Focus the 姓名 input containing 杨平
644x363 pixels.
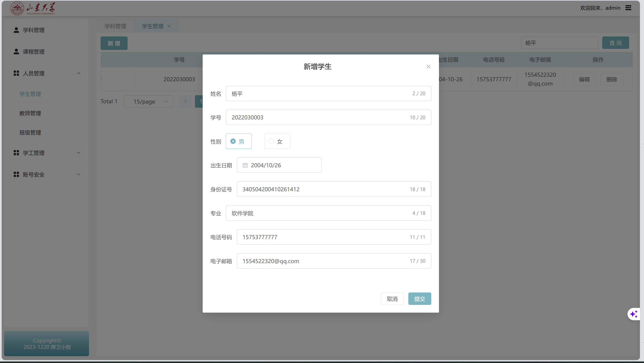[328, 93]
